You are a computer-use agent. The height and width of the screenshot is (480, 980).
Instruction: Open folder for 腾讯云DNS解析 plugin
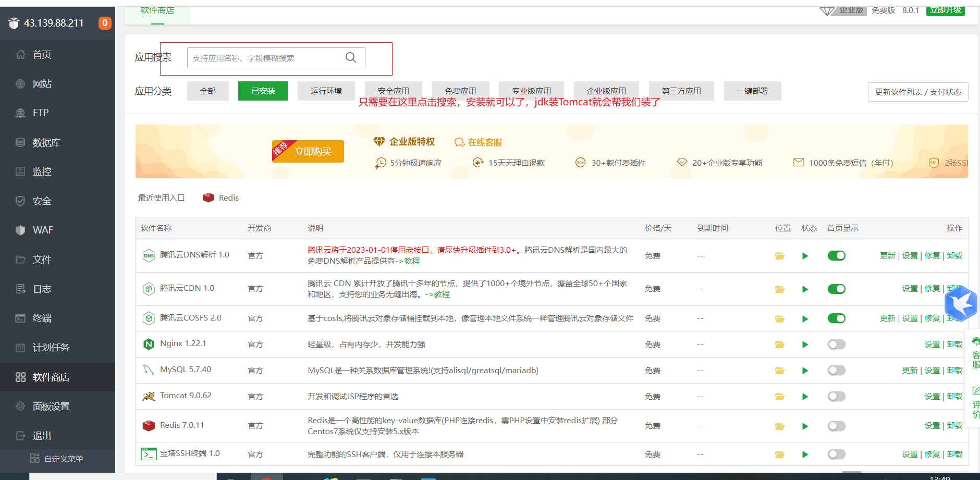coord(779,256)
